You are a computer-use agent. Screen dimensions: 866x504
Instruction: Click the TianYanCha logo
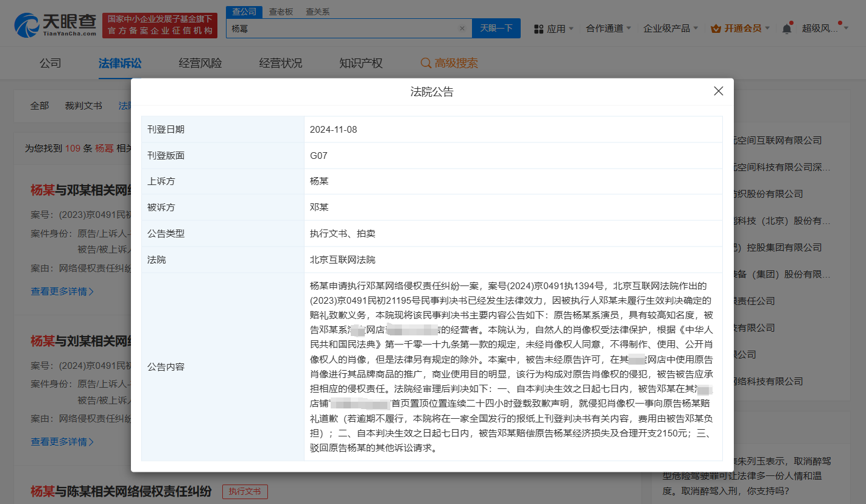[x=55, y=25]
